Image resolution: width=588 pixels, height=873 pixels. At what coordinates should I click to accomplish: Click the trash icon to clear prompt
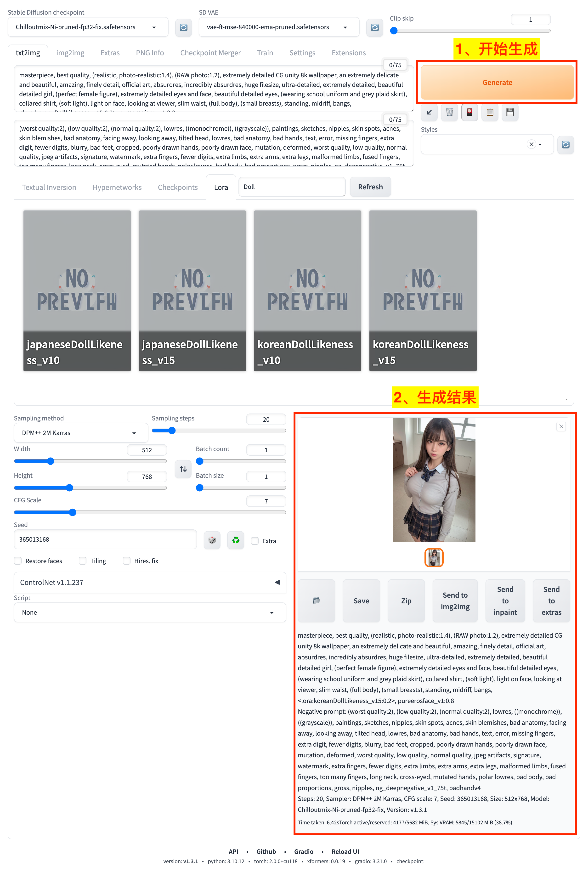(449, 112)
